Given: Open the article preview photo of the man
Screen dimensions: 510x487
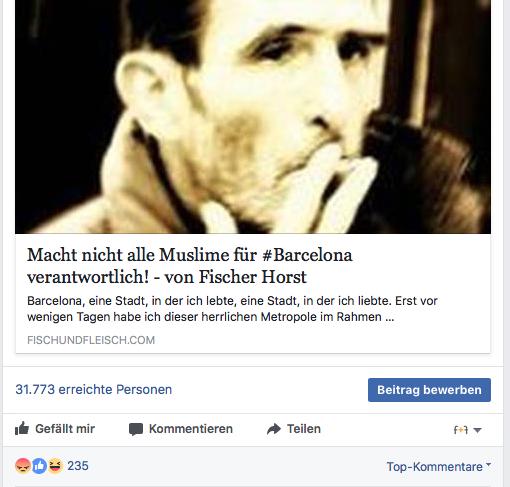Looking at the screenshot, I should click(x=253, y=117).
